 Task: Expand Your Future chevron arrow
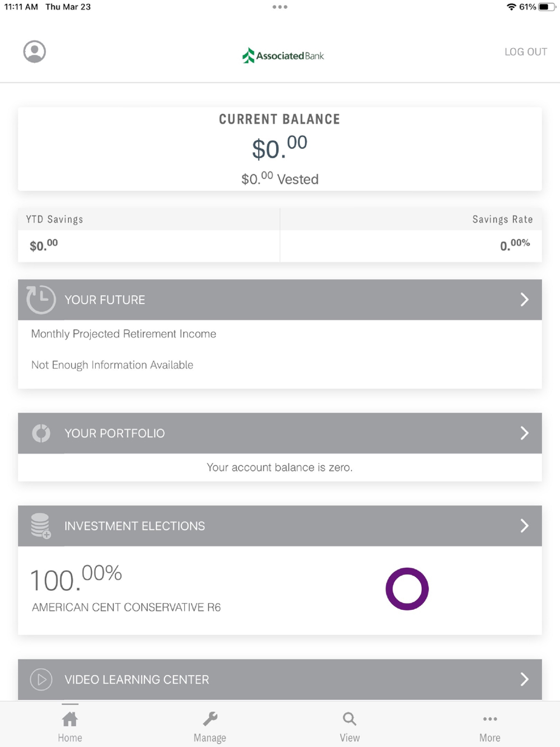524,300
